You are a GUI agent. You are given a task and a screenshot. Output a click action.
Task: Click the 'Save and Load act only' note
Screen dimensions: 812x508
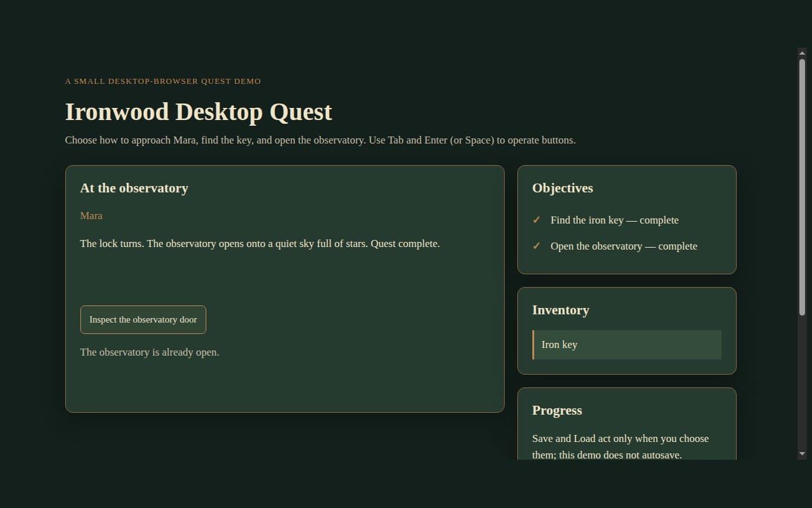pyautogui.click(x=620, y=447)
